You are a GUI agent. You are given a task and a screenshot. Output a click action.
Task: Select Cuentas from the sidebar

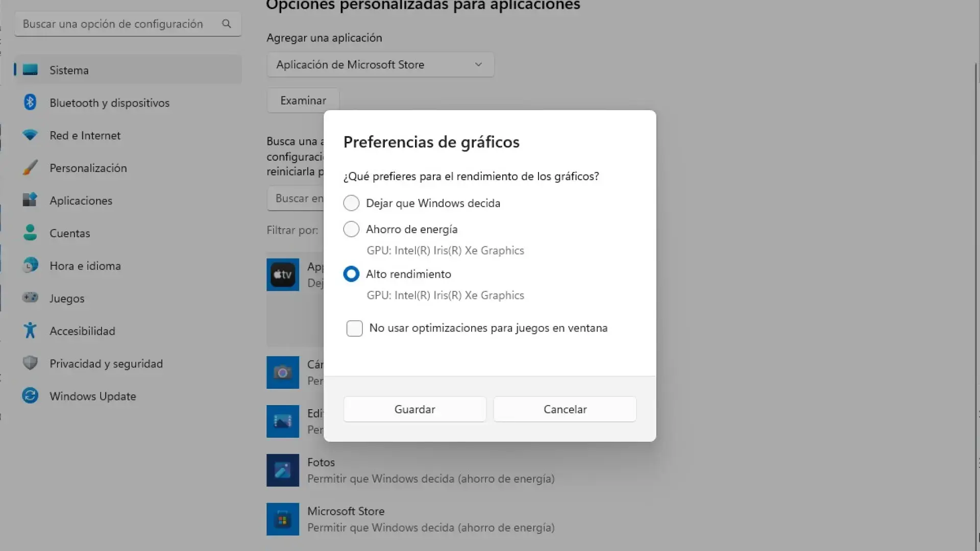(x=69, y=233)
